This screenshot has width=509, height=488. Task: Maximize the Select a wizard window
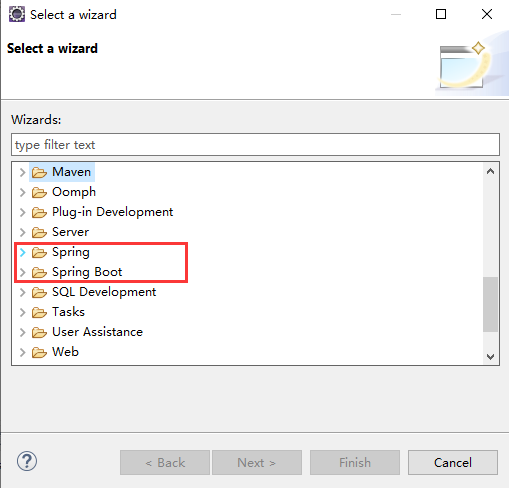click(x=441, y=14)
